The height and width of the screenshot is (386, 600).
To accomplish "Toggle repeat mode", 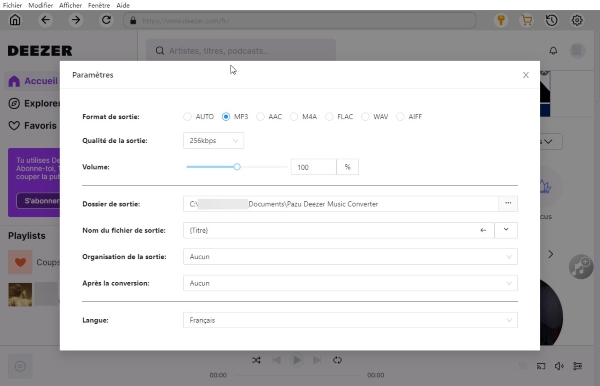I will click(x=337, y=360).
